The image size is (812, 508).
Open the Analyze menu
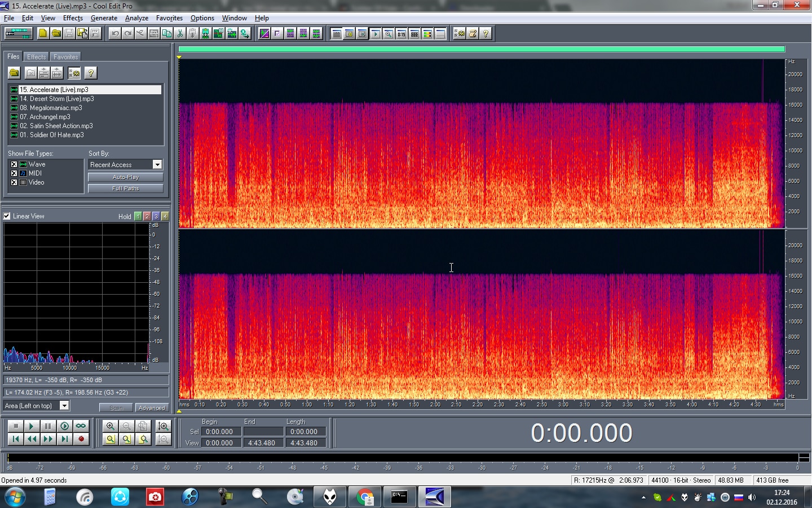click(x=136, y=18)
